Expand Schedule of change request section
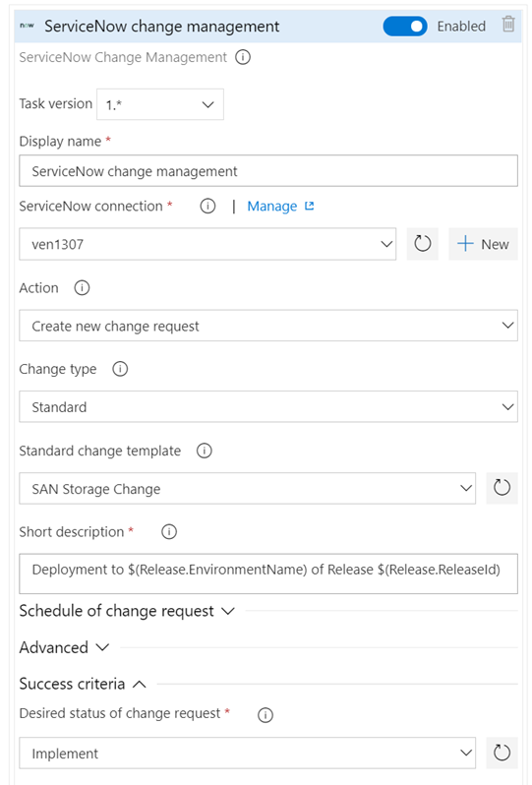Viewport: 532px width, 785px height. pos(127,611)
